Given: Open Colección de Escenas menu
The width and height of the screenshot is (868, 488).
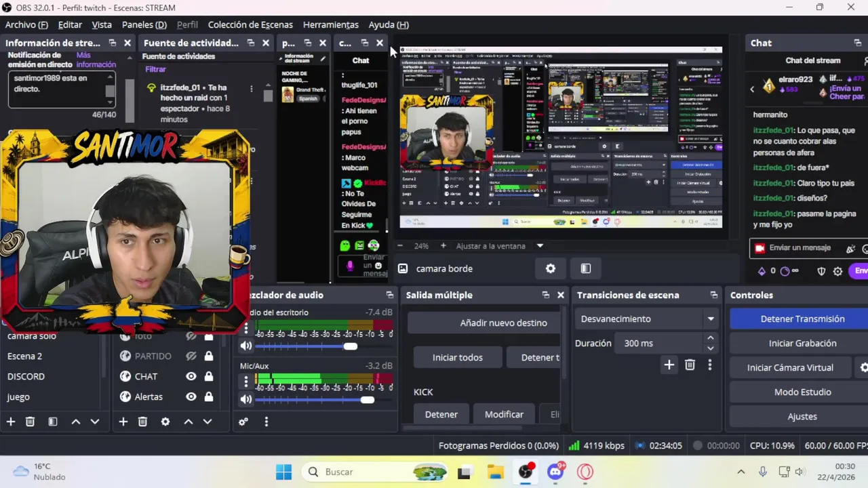Looking at the screenshot, I should 250,24.
